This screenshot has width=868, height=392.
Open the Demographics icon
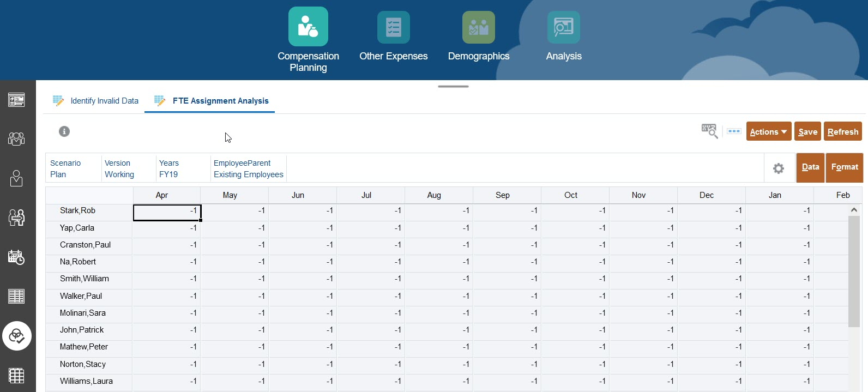coord(478,27)
